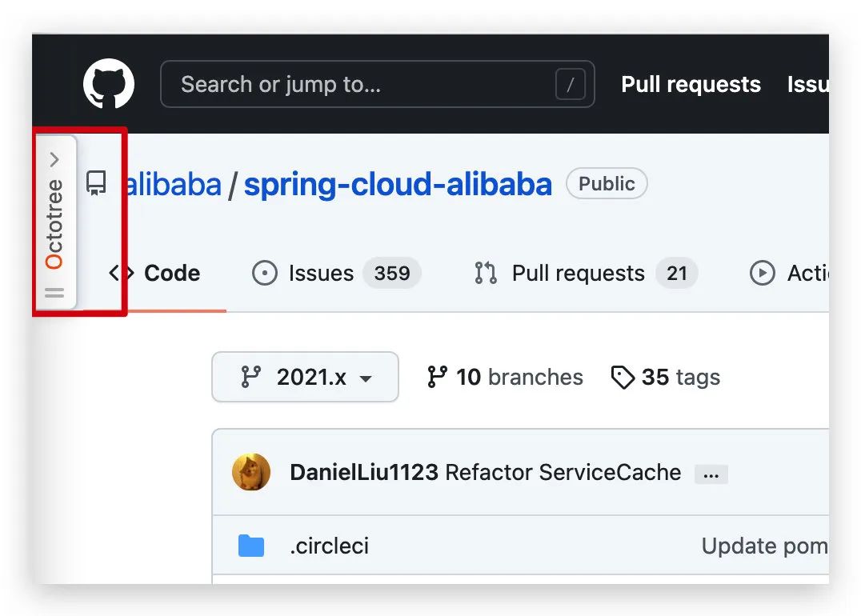
Task: Open the 2021.x branch dropdown
Action: coord(305,377)
